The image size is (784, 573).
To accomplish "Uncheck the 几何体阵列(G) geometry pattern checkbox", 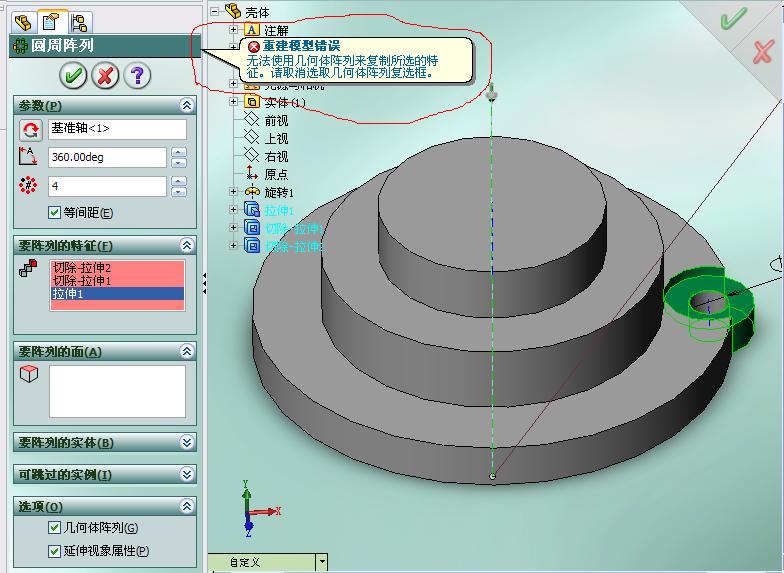I will point(54,528).
